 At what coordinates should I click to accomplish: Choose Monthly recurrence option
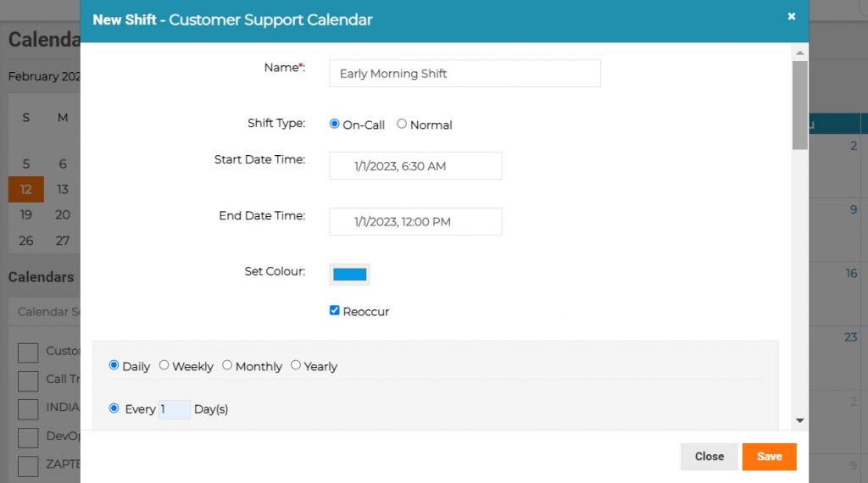point(227,365)
